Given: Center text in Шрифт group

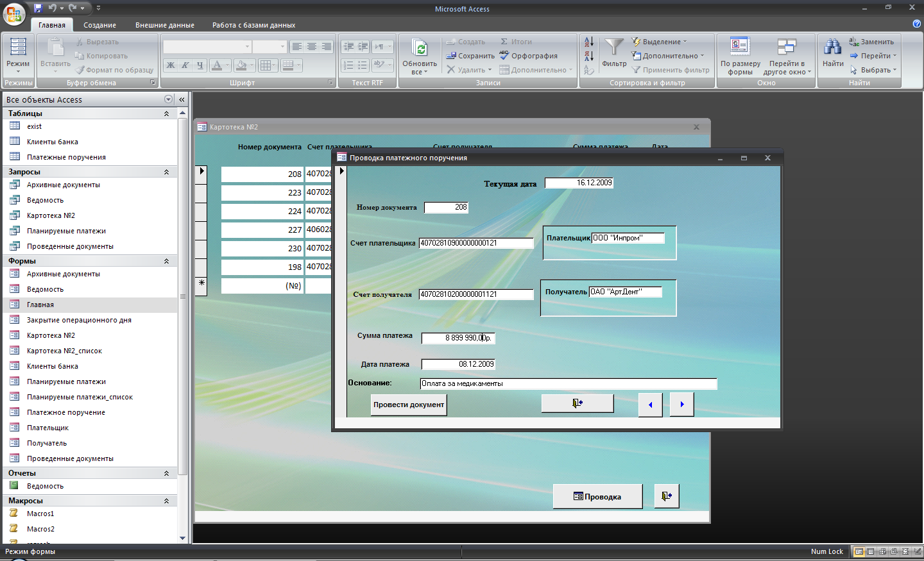Looking at the screenshot, I should [x=311, y=47].
